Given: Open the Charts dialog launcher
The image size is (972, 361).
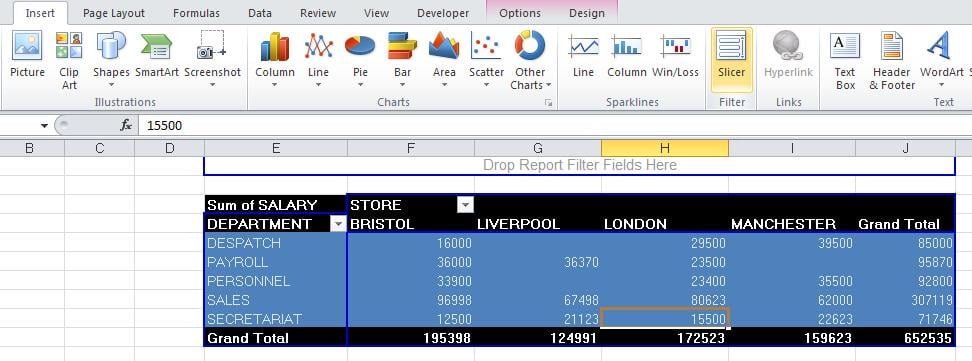Looking at the screenshot, I should coord(548,103).
